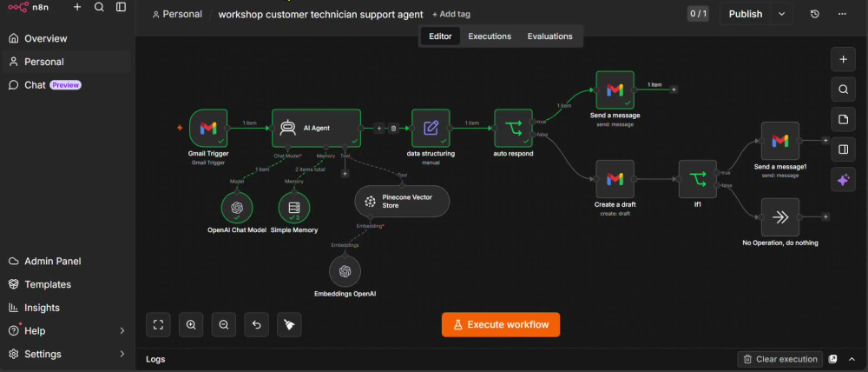Select If1 node
Viewport: 868px width, 372px height.
pyautogui.click(x=698, y=179)
